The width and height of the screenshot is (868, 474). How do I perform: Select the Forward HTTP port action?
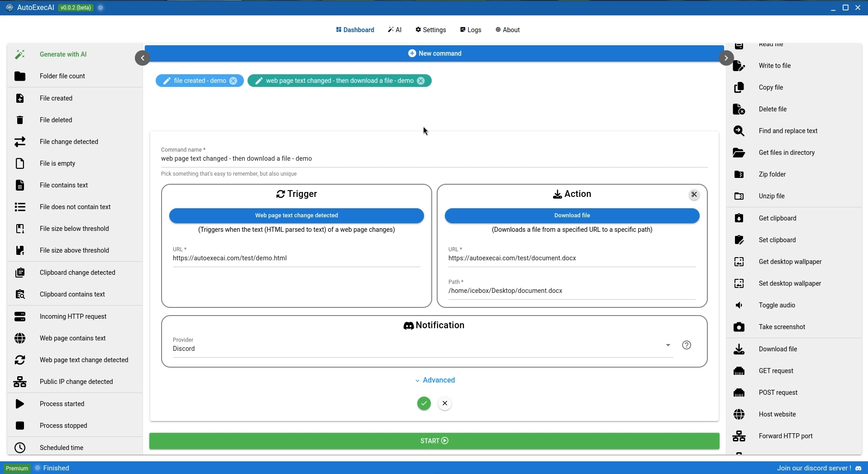tap(795, 436)
